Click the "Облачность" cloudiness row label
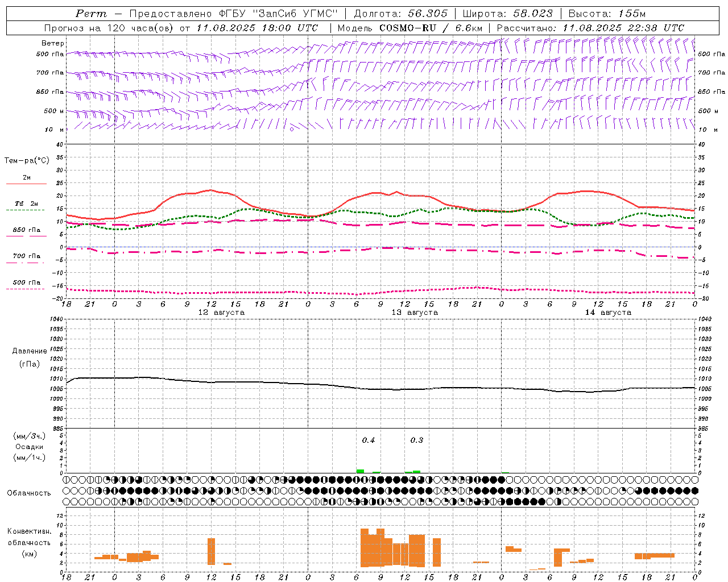The height and width of the screenshot is (582, 728). coord(29,493)
